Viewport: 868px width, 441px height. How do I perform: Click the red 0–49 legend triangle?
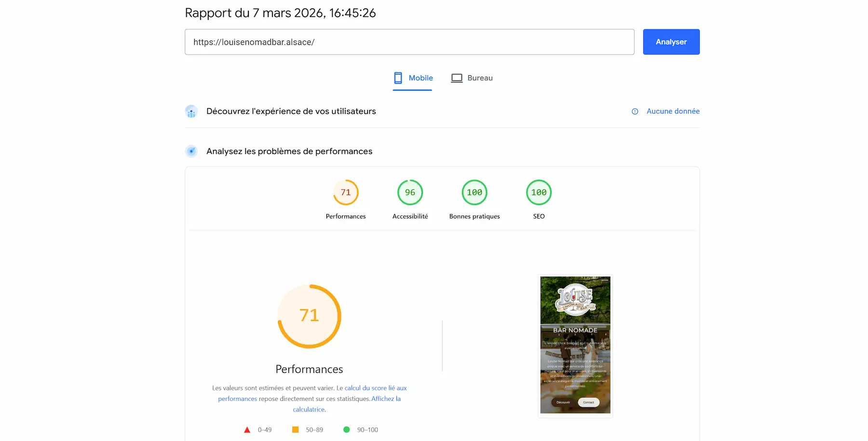coord(247,429)
